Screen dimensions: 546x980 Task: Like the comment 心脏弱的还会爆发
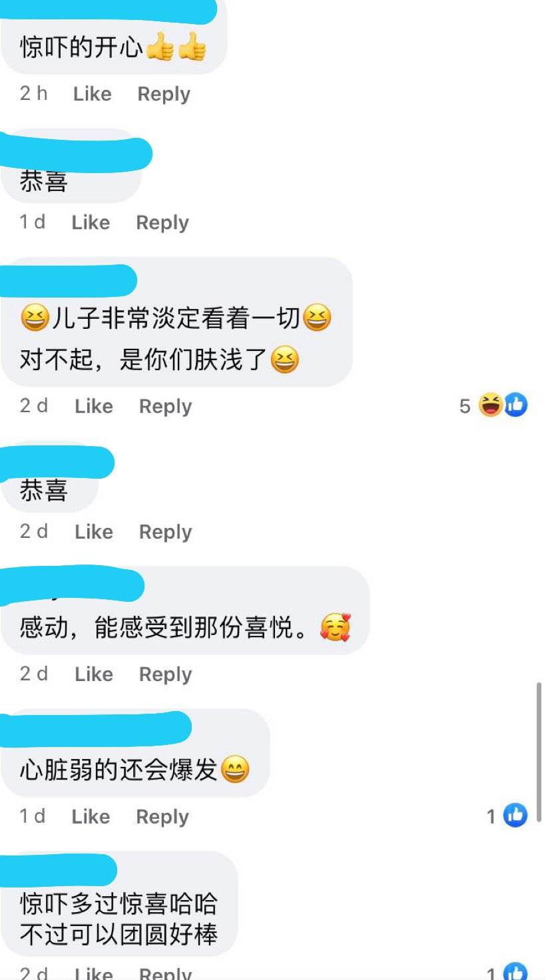point(91,817)
